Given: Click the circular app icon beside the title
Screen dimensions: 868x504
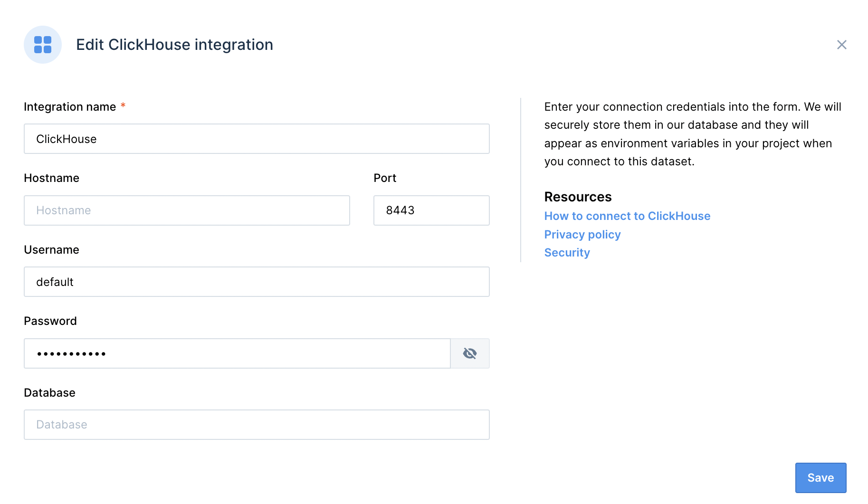Looking at the screenshot, I should pyautogui.click(x=42, y=44).
